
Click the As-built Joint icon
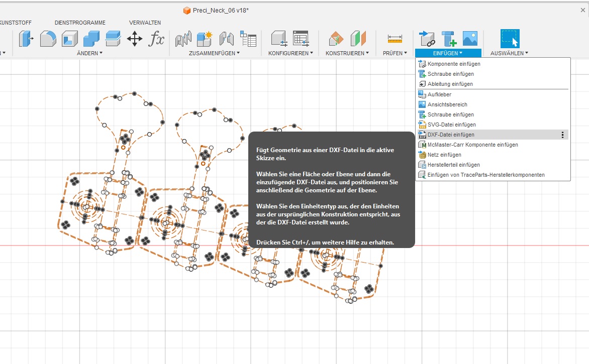pos(227,39)
